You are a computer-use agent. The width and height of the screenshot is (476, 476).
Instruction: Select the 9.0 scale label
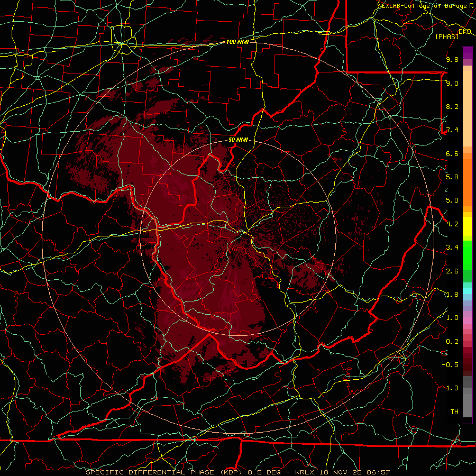pyautogui.click(x=452, y=83)
